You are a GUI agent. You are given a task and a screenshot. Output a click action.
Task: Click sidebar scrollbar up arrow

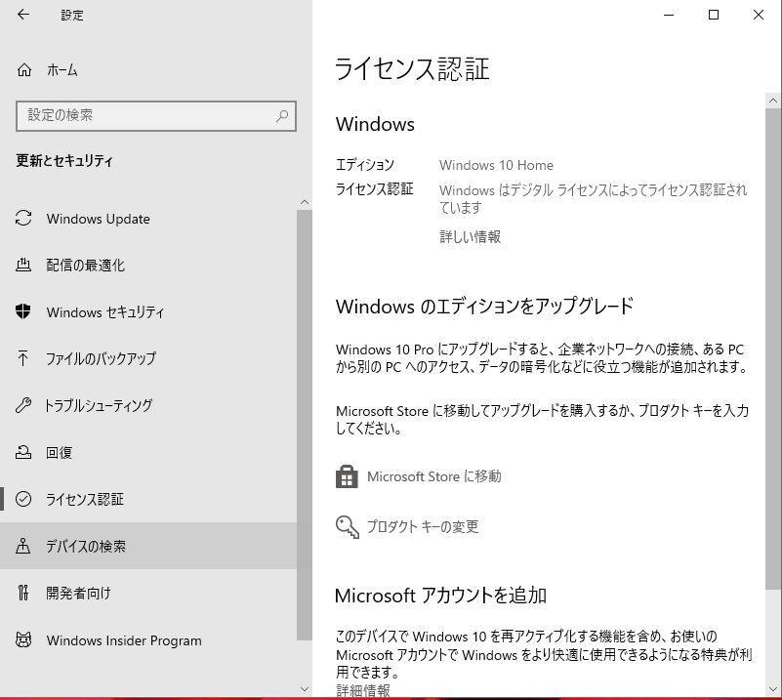pyautogui.click(x=305, y=202)
